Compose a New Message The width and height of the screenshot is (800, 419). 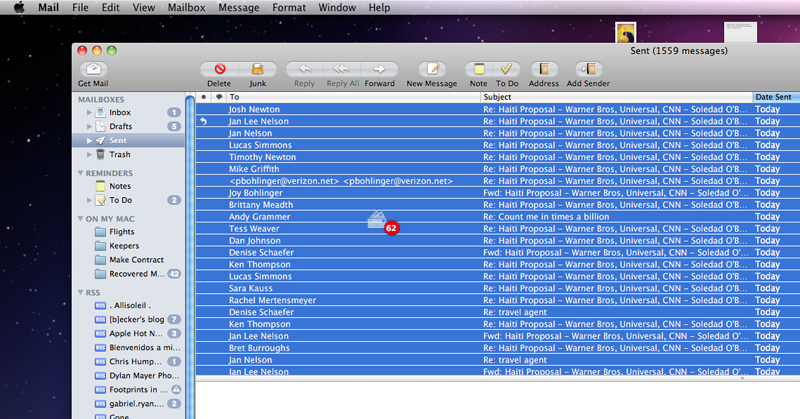pyautogui.click(x=432, y=69)
